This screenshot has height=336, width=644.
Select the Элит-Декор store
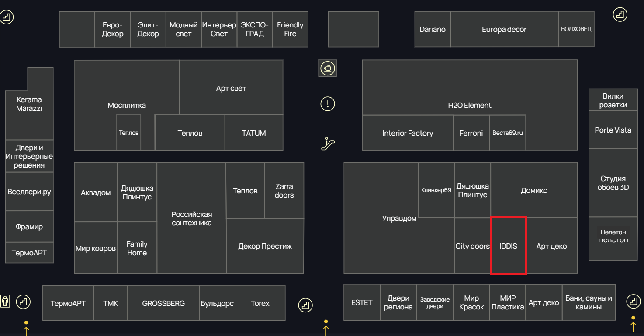tap(148, 29)
